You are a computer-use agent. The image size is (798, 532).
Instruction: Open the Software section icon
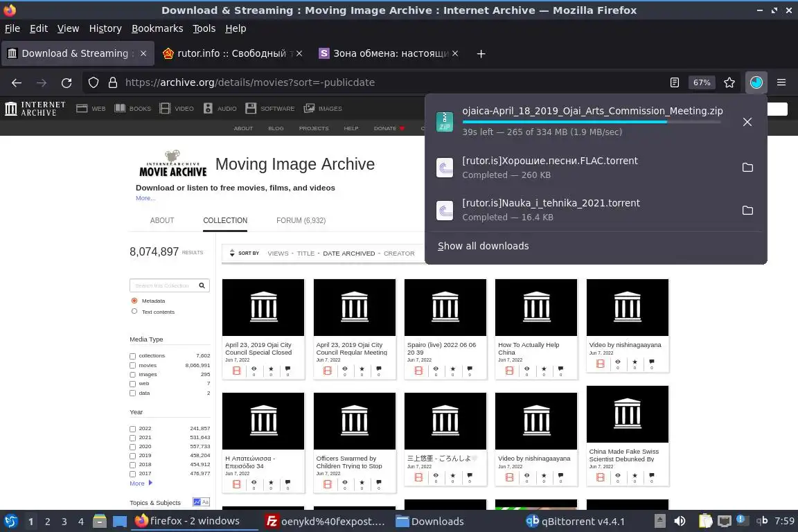251,109
